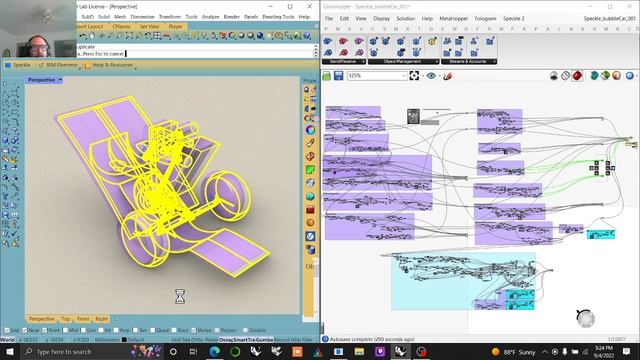Click the Grasshopper canvas compass widget
This screenshot has height=360, width=640.
point(585,318)
